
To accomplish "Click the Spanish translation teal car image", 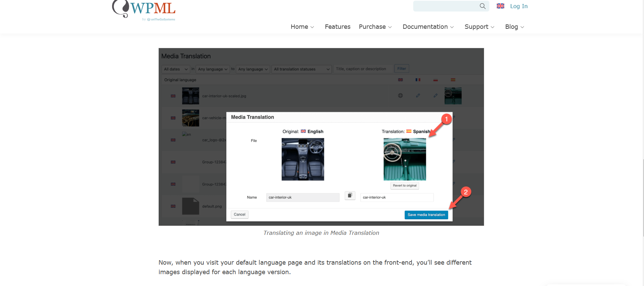I will tap(405, 159).
